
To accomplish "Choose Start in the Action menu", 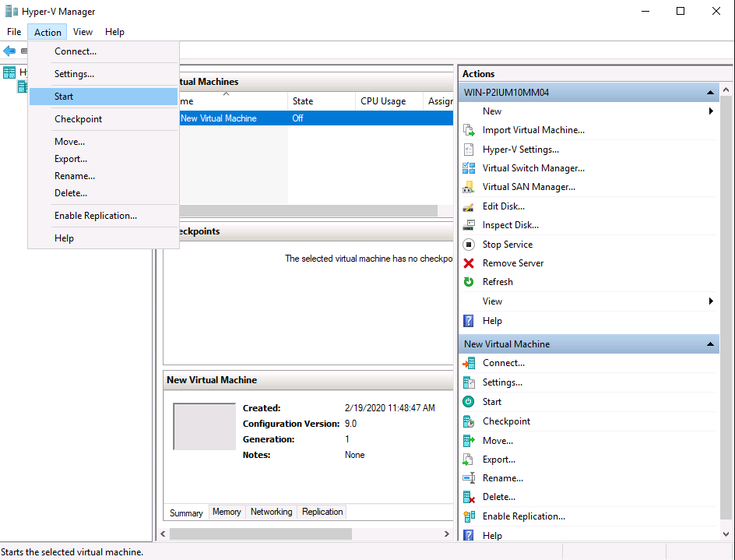I will tap(64, 97).
